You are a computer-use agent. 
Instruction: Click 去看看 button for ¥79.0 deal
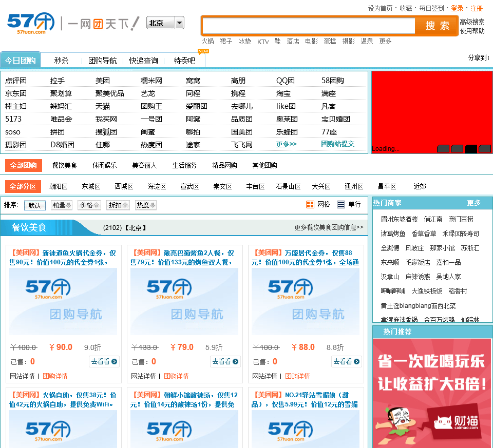click(x=225, y=361)
